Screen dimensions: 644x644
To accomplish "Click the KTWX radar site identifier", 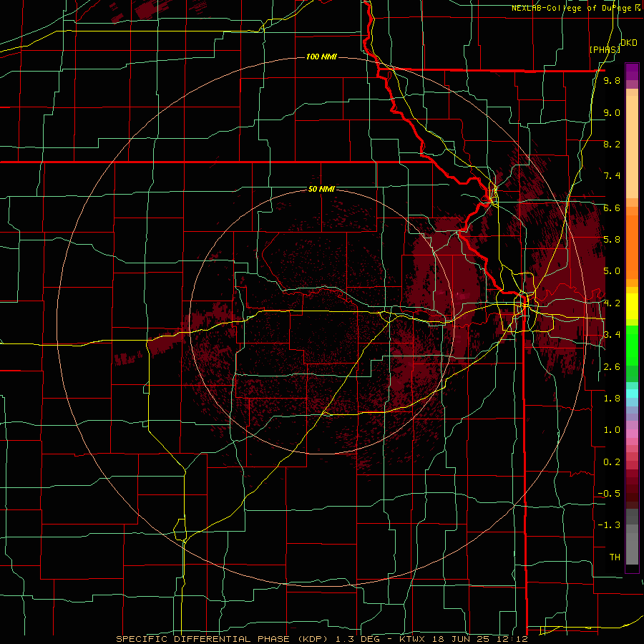I will pyautogui.click(x=413, y=639).
